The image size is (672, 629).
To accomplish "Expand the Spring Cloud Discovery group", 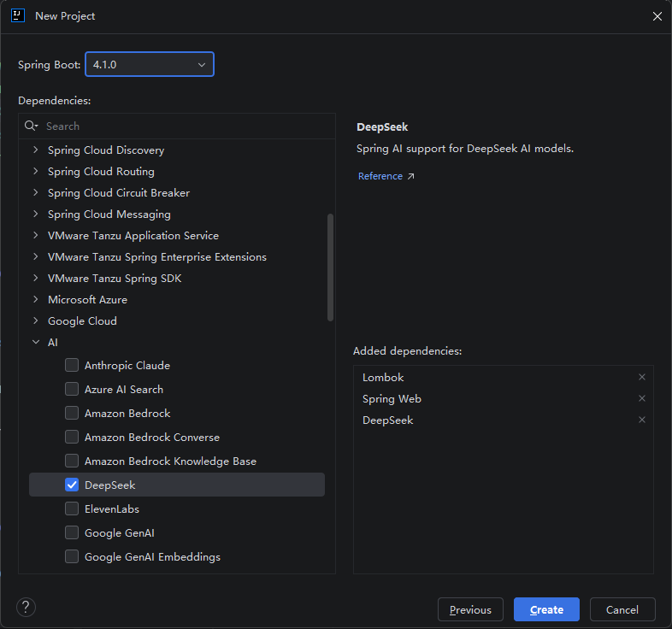I will tap(36, 150).
